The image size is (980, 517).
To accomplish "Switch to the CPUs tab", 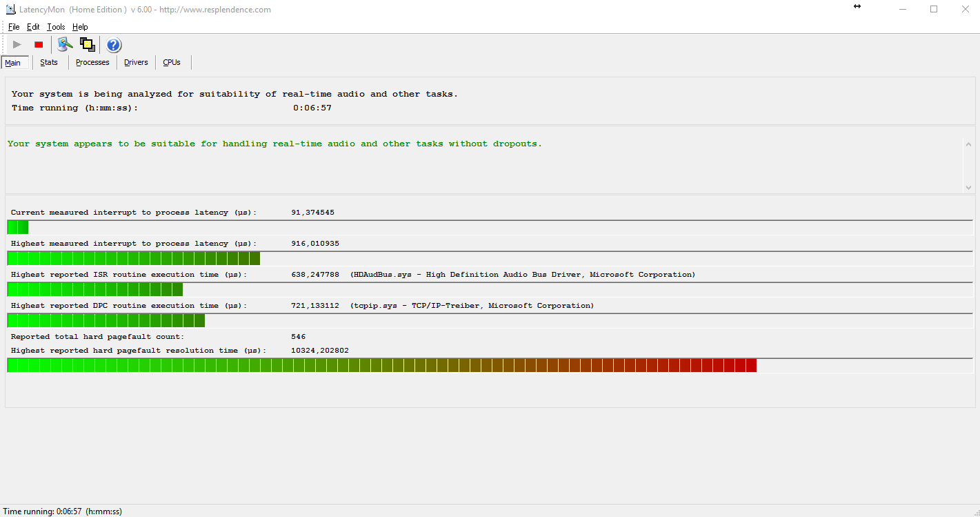I will 172,62.
